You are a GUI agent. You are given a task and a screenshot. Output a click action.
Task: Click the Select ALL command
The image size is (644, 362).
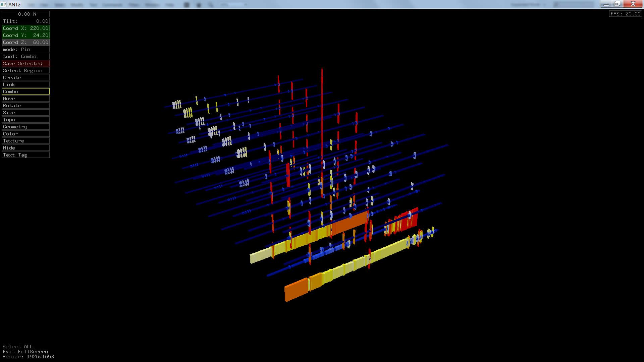[17, 347]
